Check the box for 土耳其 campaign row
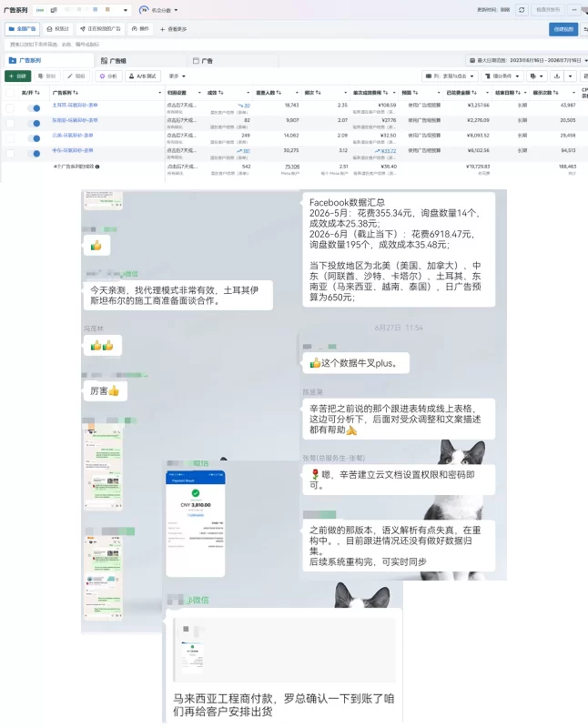 [x=10, y=108]
